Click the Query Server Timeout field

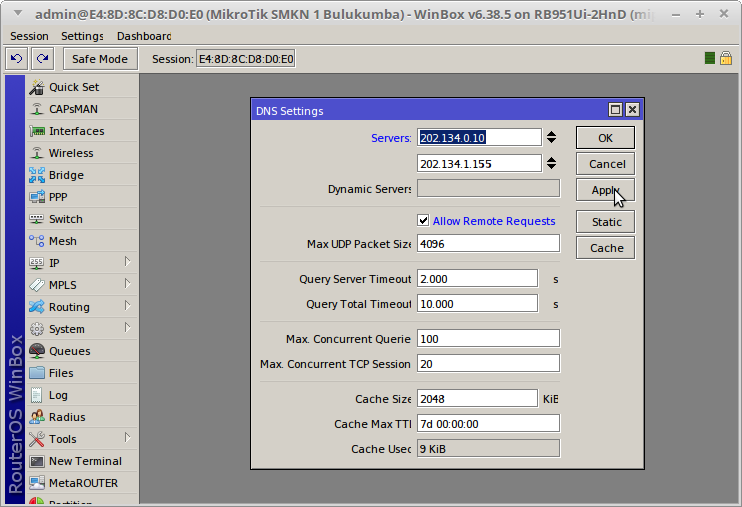click(x=477, y=278)
